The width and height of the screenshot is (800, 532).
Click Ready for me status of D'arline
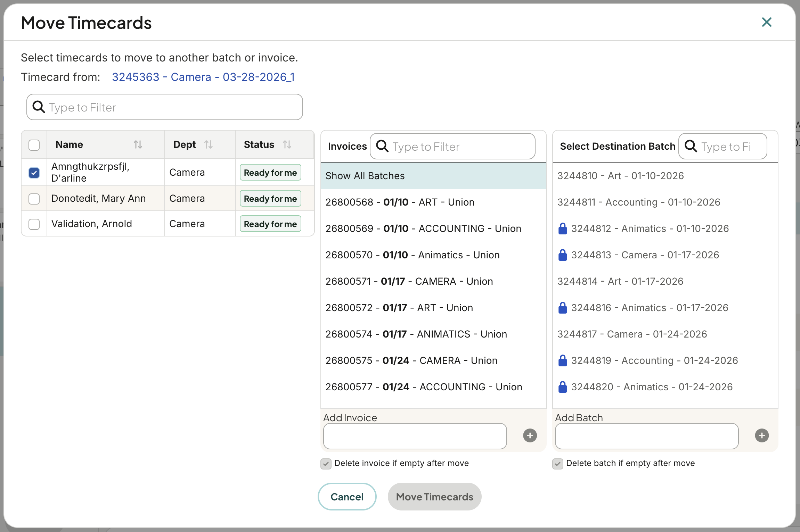pyautogui.click(x=270, y=173)
